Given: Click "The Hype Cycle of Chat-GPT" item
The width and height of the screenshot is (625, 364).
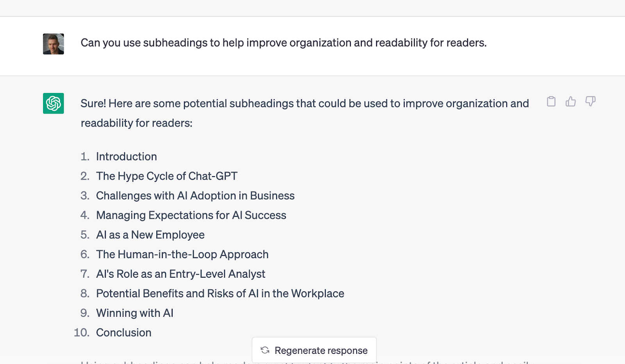Looking at the screenshot, I should (x=167, y=176).
